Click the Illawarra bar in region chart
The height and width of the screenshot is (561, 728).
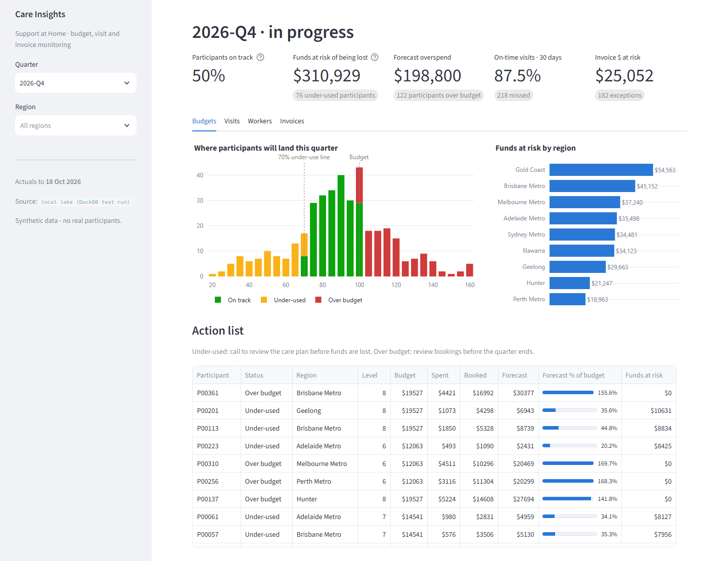[x=582, y=251]
